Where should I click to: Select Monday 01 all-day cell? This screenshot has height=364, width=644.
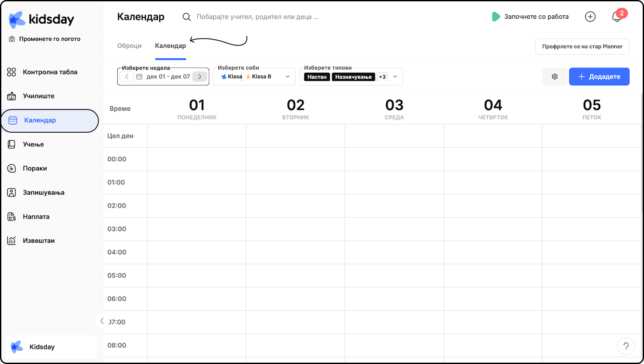[196, 136]
